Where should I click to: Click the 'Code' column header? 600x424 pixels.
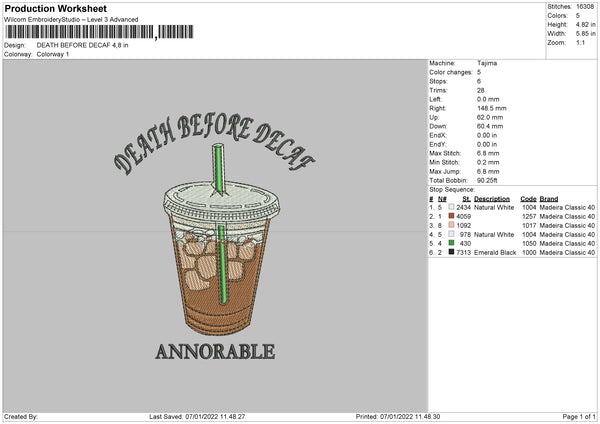point(528,199)
